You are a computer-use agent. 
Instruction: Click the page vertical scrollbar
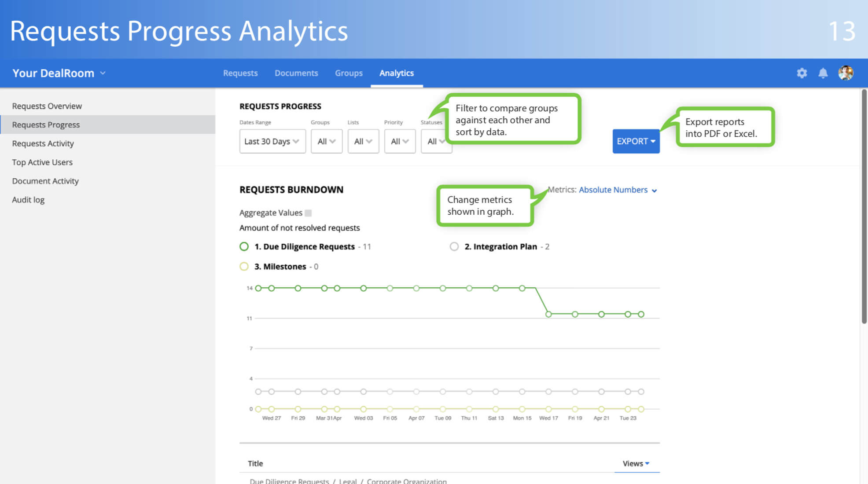click(x=864, y=207)
